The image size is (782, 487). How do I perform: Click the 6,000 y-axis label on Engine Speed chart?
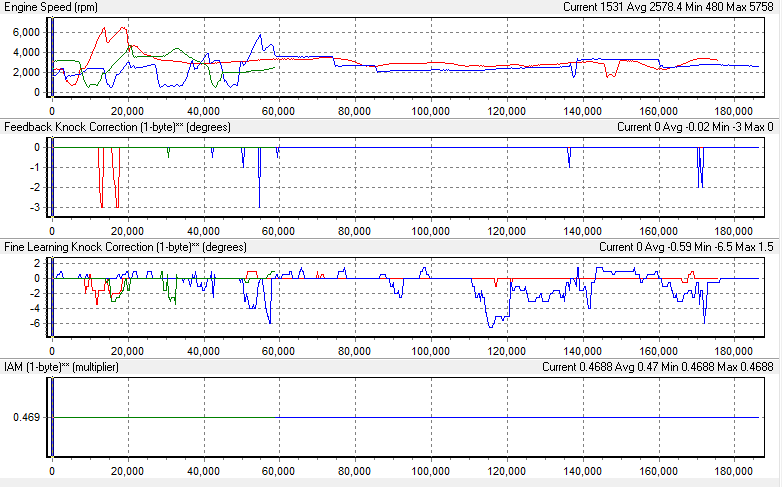pyautogui.click(x=26, y=32)
